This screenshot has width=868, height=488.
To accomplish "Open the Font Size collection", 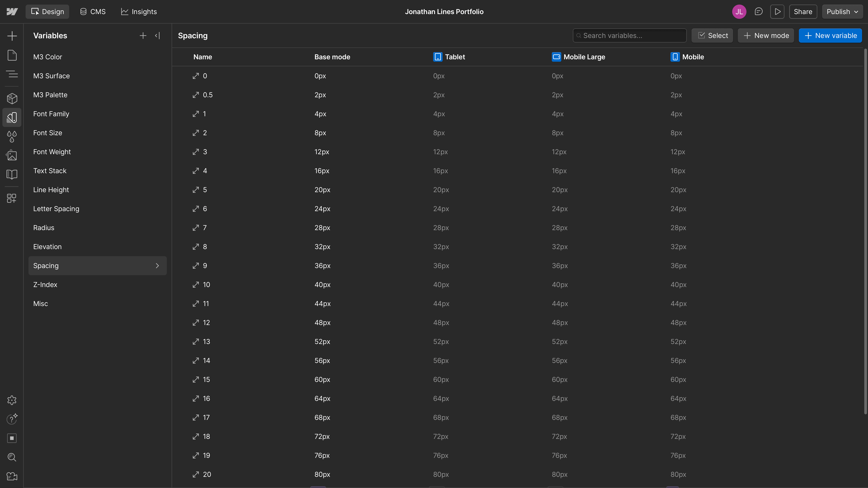I will (x=97, y=133).
